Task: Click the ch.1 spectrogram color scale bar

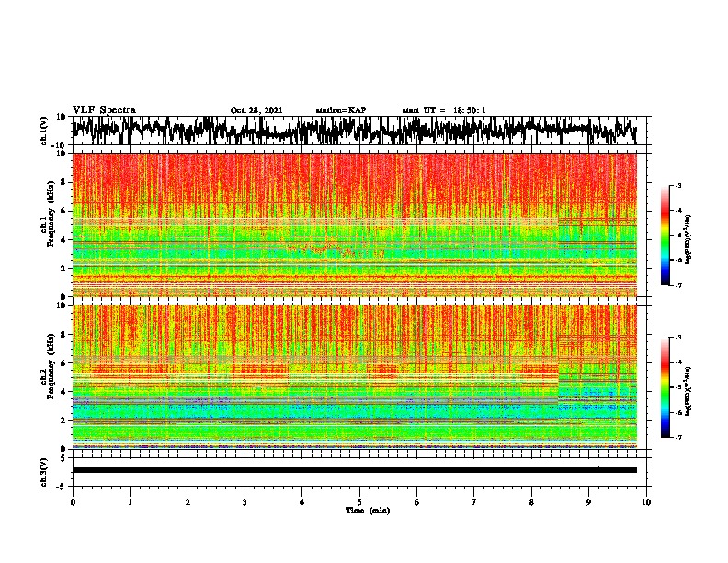Action: (665, 236)
